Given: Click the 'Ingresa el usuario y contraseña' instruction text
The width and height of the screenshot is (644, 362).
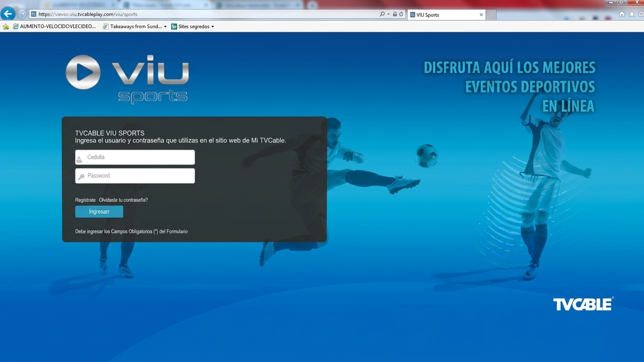Looking at the screenshot, I should tap(181, 140).
